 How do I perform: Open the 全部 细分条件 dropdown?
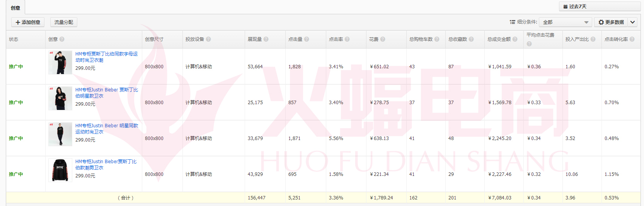pyautogui.click(x=566, y=22)
